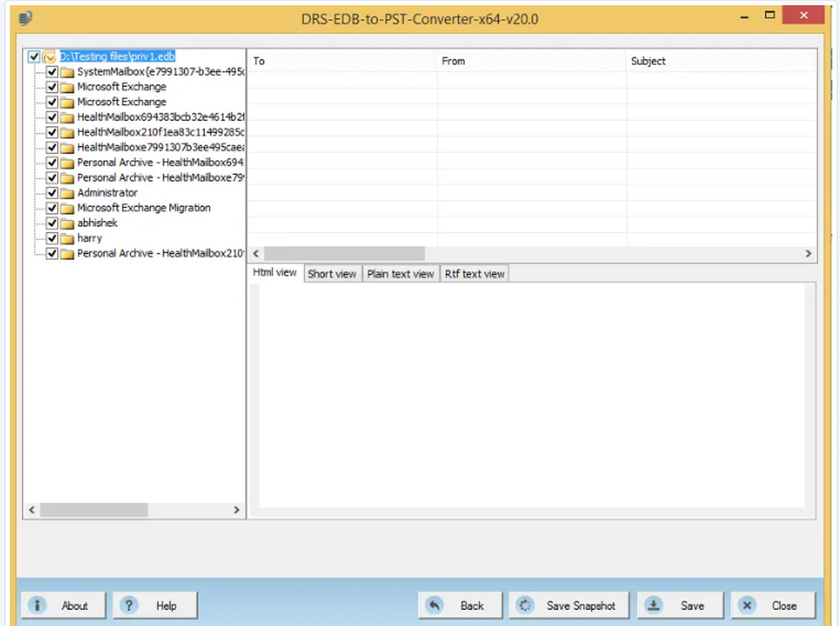Click mail list scrollbar right arrow

click(808, 254)
